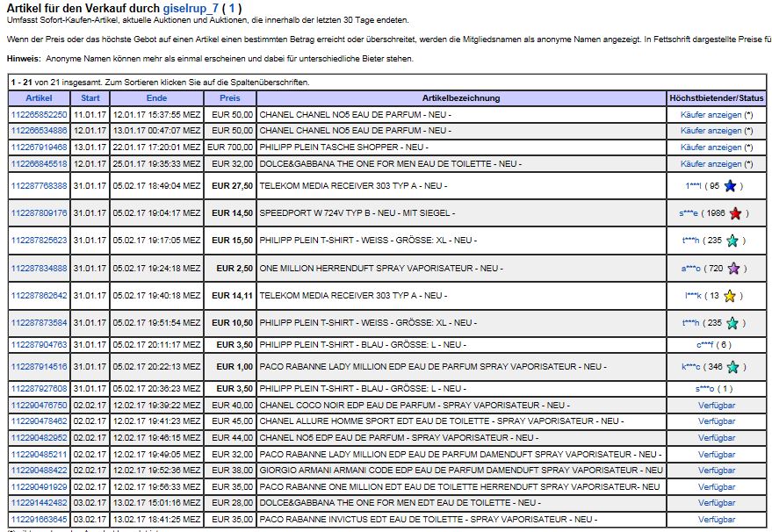The image size is (772, 532).
Task: Select text 'SPEEDPORT W 724V TYP B - NEU - MIT SIEGEL -'
Action: (357, 213)
